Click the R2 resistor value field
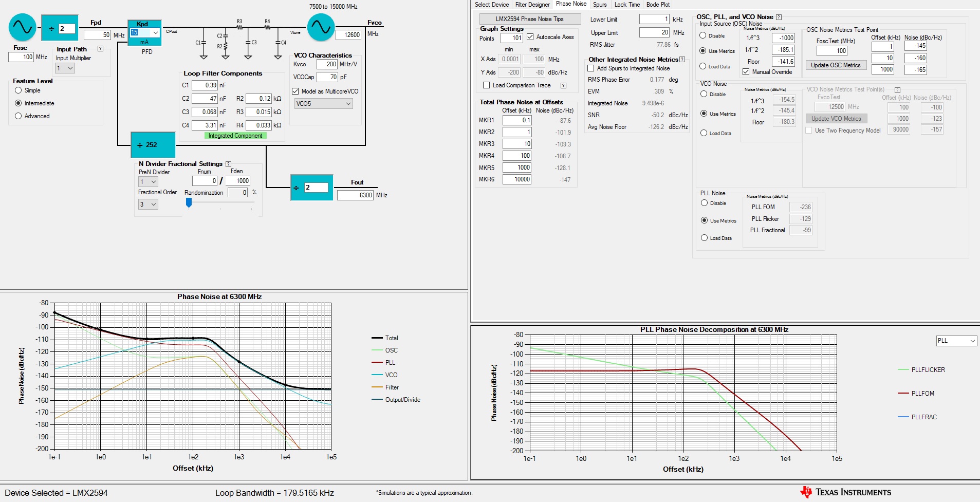980x502 pixels. coord(258,99)
